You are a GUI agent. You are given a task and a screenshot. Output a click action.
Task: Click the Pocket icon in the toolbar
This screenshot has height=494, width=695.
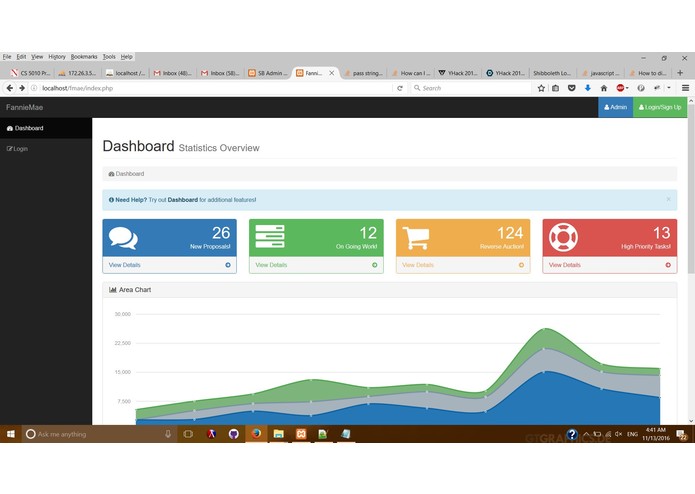click(x=572, y=88)
